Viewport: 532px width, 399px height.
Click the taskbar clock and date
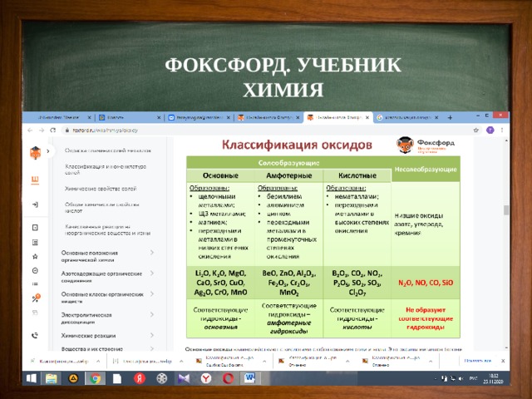pos(494,378)
